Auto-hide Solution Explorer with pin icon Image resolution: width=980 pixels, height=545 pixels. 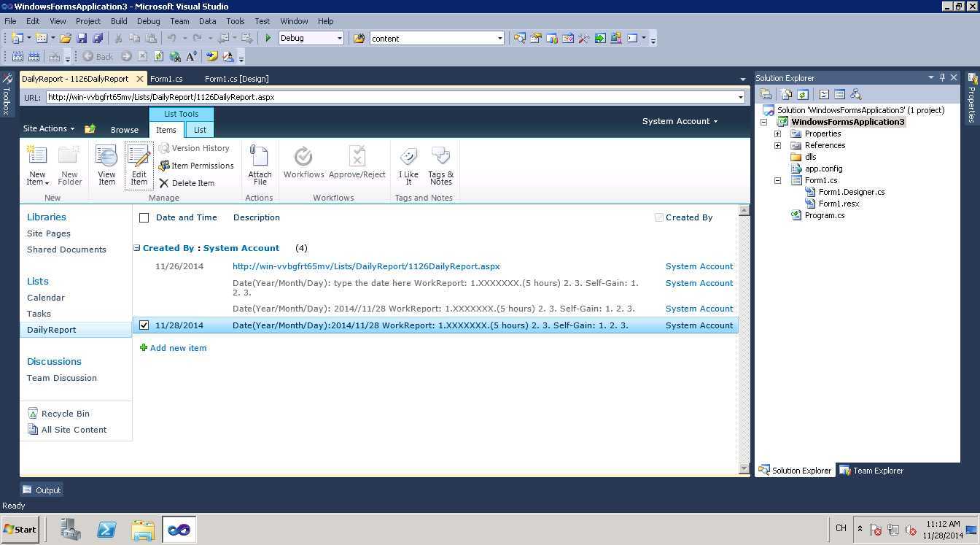(941, 77)
